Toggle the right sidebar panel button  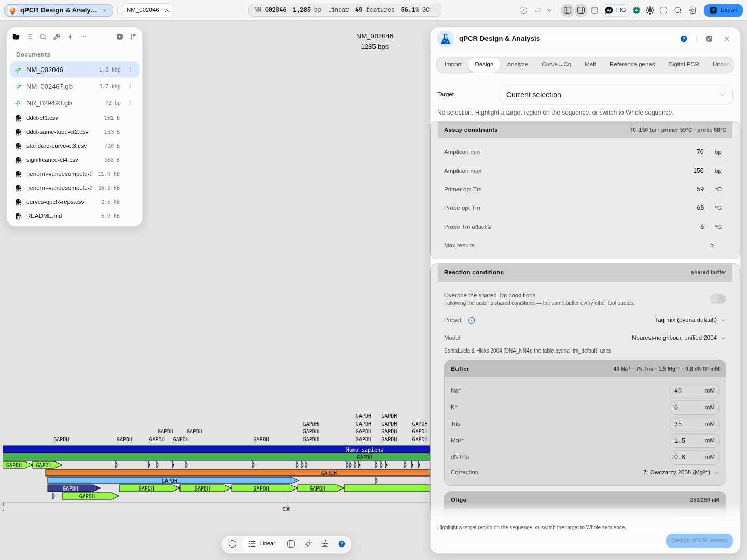pos(581,10)
